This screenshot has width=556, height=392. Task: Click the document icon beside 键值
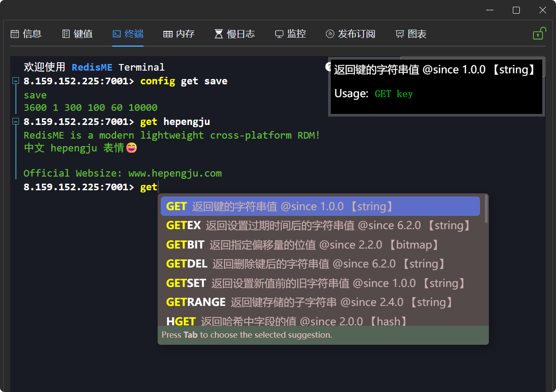point(66,34)
